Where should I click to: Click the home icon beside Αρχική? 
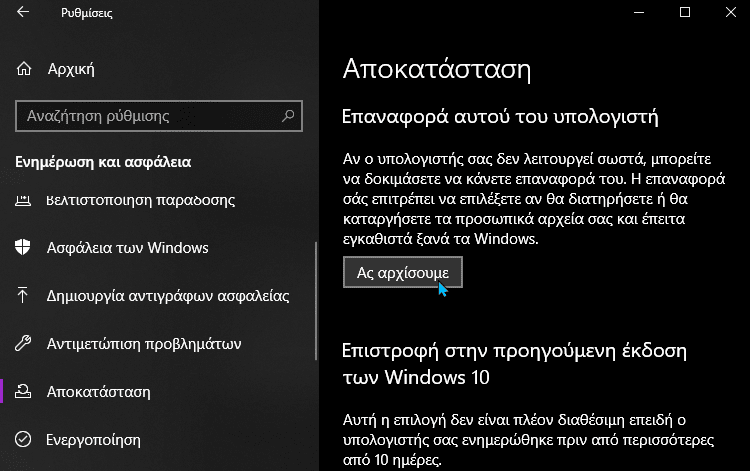24,69
